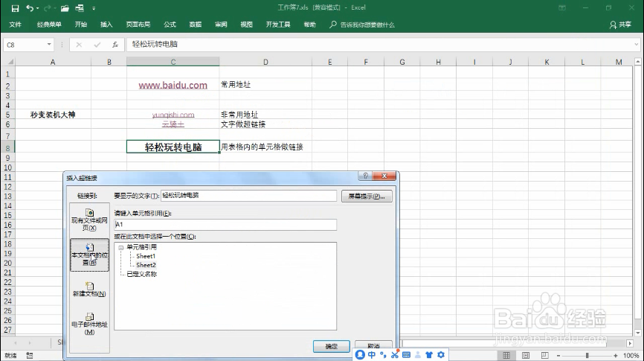Open the undo history dropdown arrow

(38, 8)
